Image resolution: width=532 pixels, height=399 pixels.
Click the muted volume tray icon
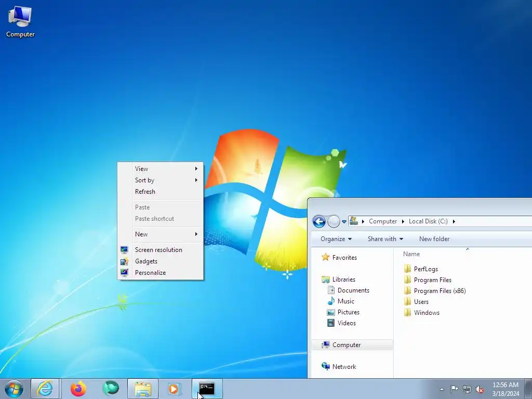[480, 390]
